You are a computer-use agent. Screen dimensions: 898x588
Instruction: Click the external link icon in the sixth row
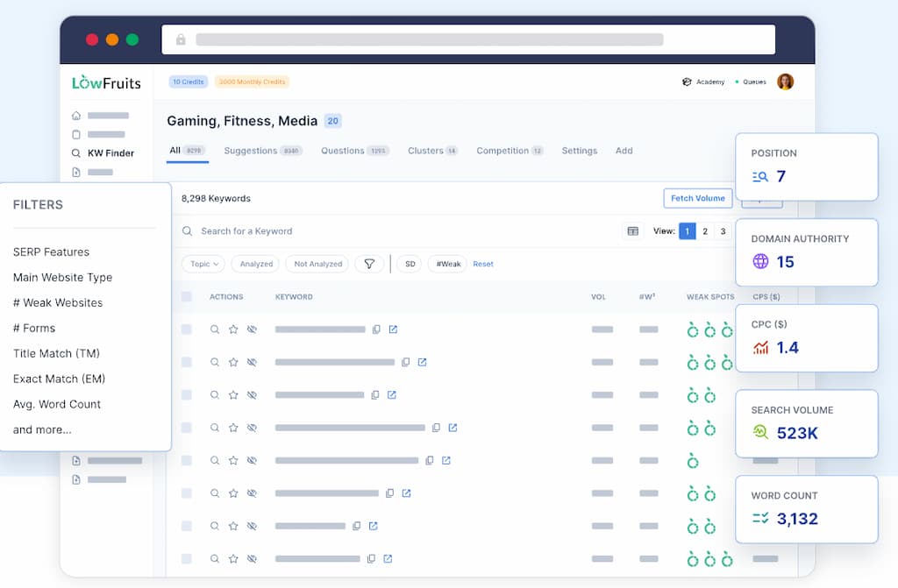click(x=406, y=493)
